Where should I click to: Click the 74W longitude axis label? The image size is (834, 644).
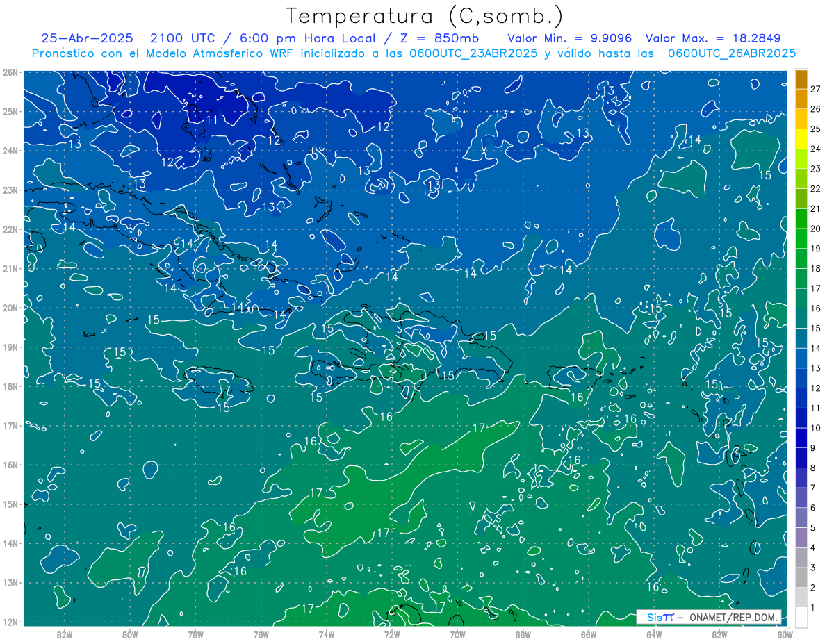(x=327, y=634)
